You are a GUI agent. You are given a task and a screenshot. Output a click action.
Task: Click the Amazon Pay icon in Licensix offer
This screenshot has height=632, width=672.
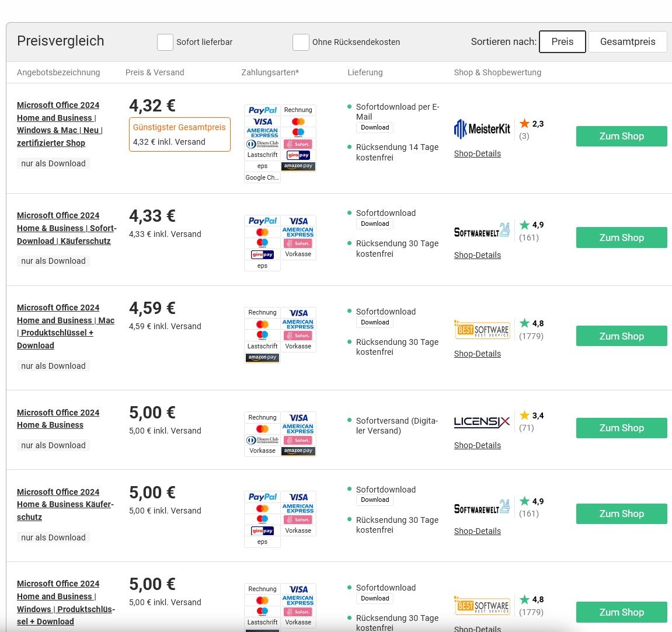click(298, 451)
